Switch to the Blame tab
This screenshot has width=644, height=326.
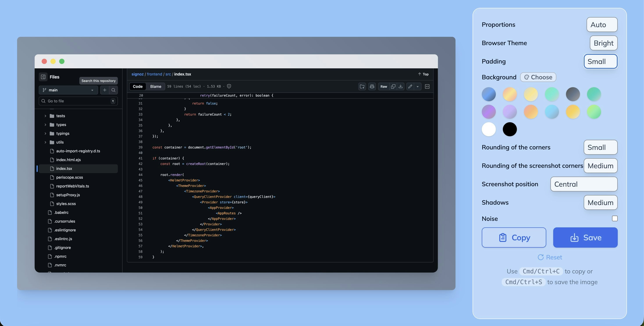coord(155,87)
